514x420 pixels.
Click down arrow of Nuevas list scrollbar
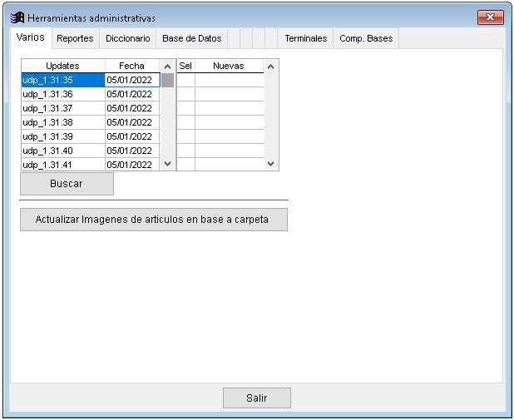(269, 164)
